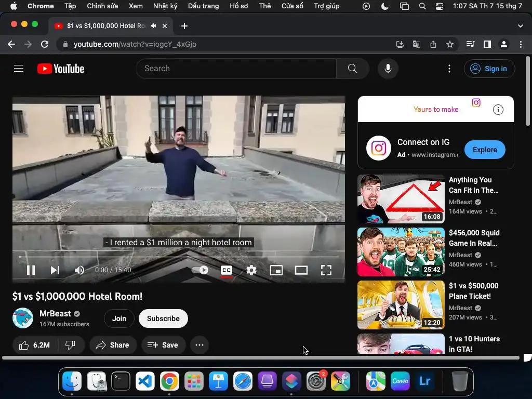532x399 pixels.
Task: Mute the video volume icon
Action: click(x=79, y=270)
